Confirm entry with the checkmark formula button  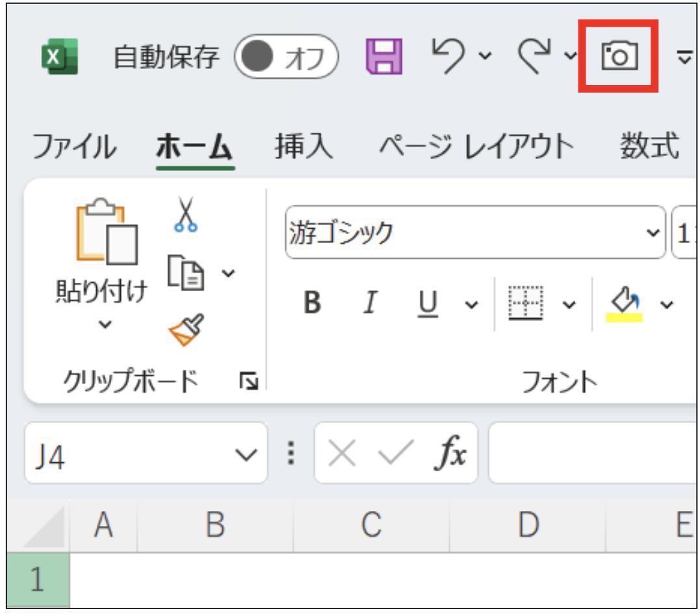pos(396,453)
